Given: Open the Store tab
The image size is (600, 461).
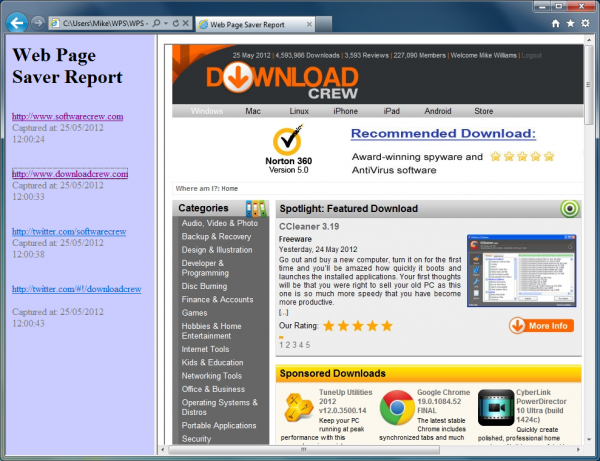Looking at the screenshot, I should [484, 111].
